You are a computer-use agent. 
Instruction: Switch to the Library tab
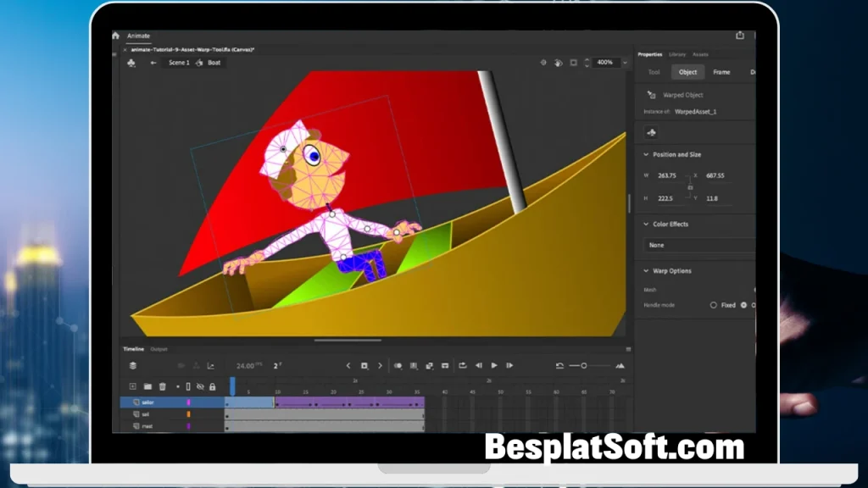tap(676, 53)
